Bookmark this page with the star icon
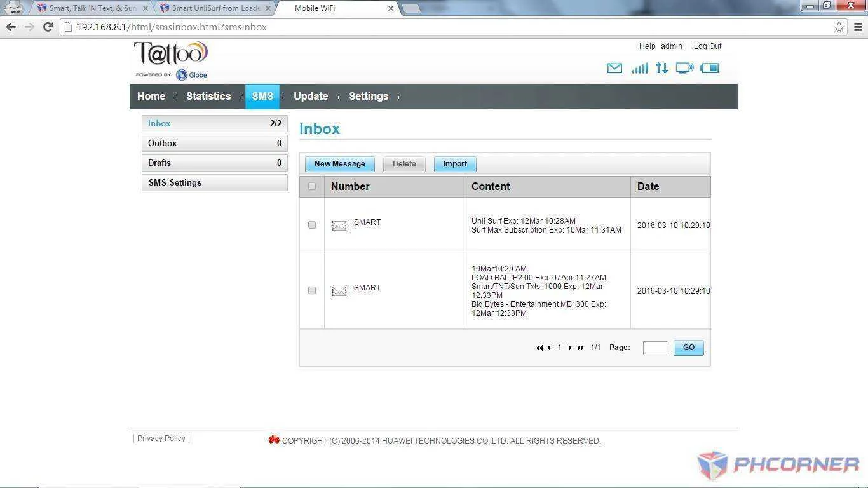The height and width of the screenshot is (488, 868). (839, 27)
